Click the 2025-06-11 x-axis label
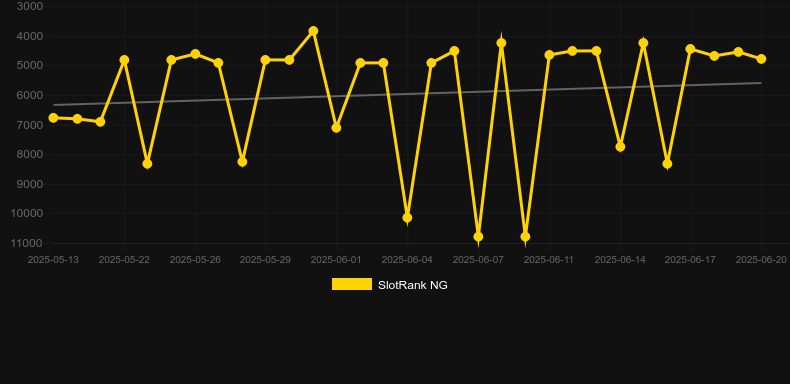This screenshot has width=790, height=384. point(549,260)
